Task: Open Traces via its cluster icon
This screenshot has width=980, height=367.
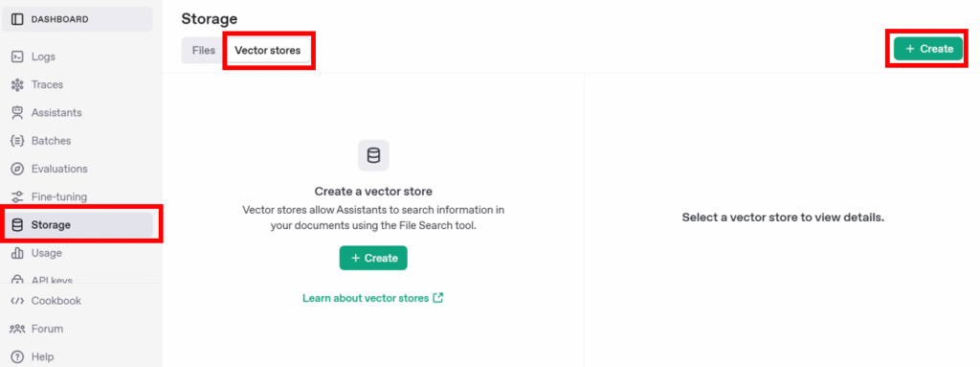Action: coord(17,84)
